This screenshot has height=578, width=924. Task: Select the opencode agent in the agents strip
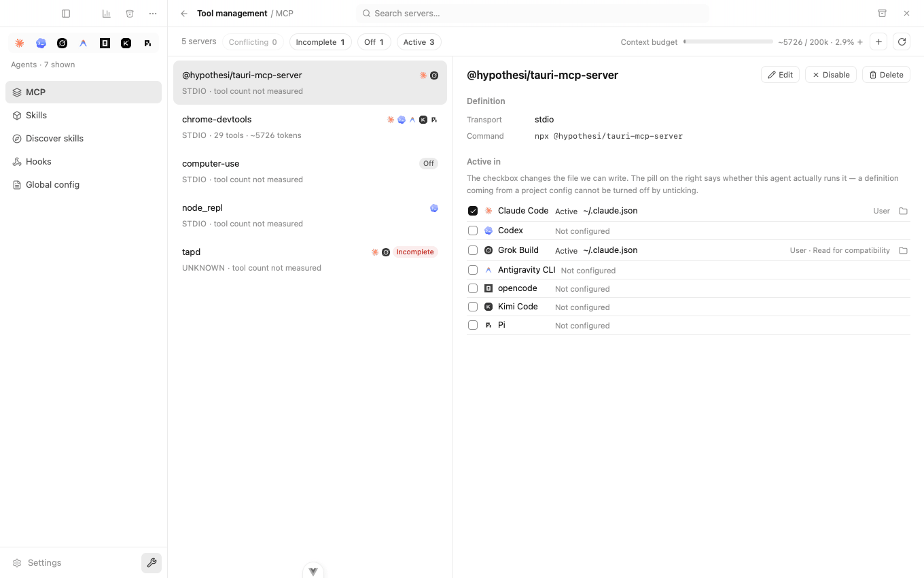(105, 43)
